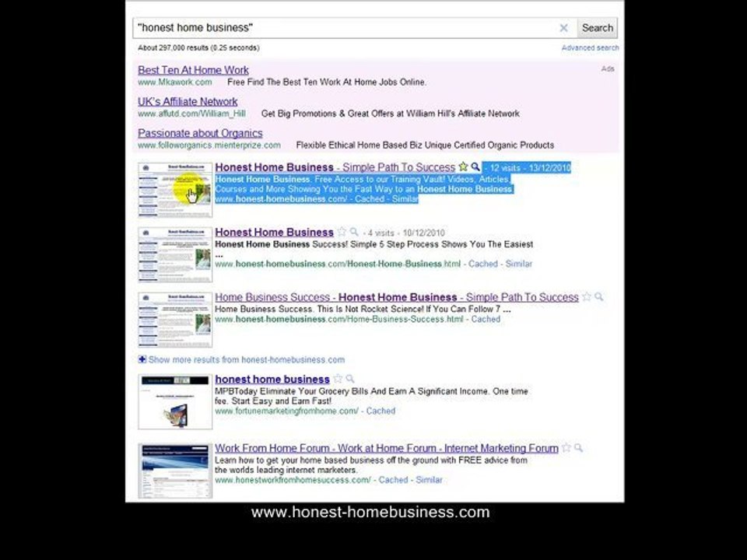747x560 pixels.
Task: Open Cached link for Home-Business-Success.html
Action: coord(486,319)
